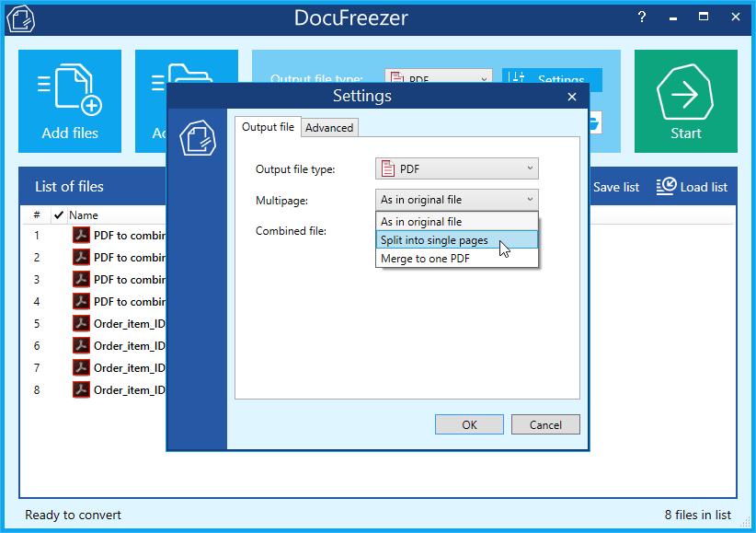Image resolution: width=756 pixels, height=533 pixels.
Task: Select 'PDF to combin' file in row 3
Action: [x=130, y=280]
